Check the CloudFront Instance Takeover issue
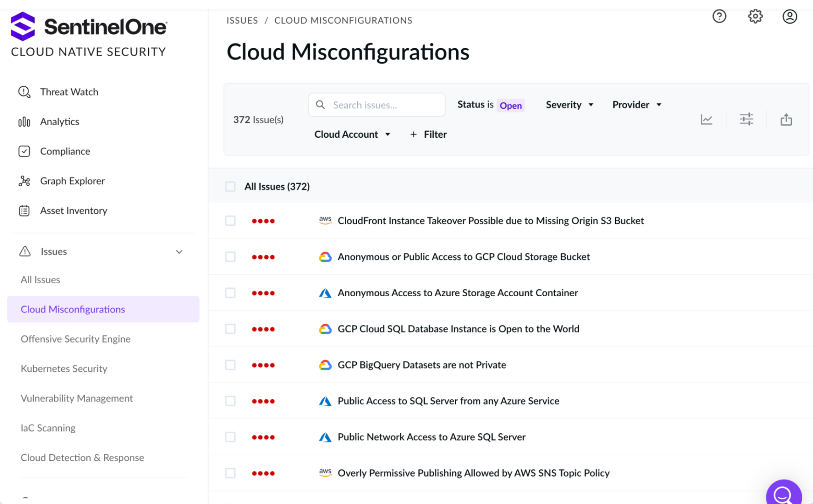Screen dimensions: 813x504 (230, 221)
